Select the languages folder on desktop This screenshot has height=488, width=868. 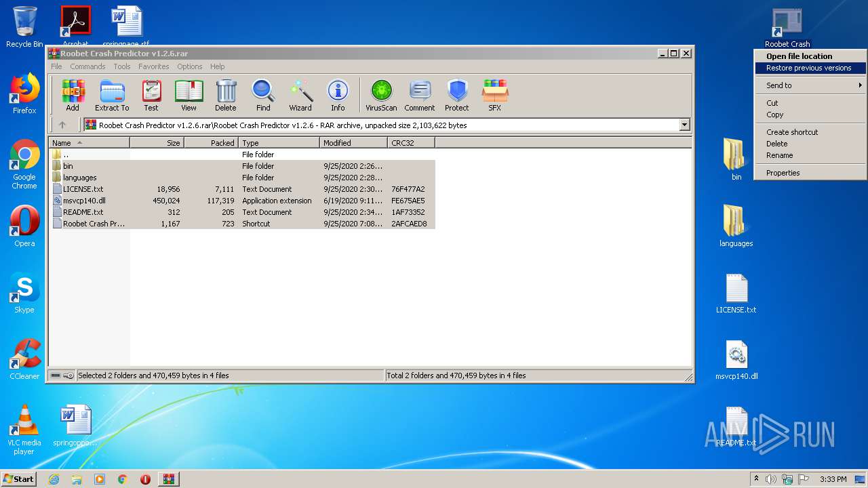point(736,226)
